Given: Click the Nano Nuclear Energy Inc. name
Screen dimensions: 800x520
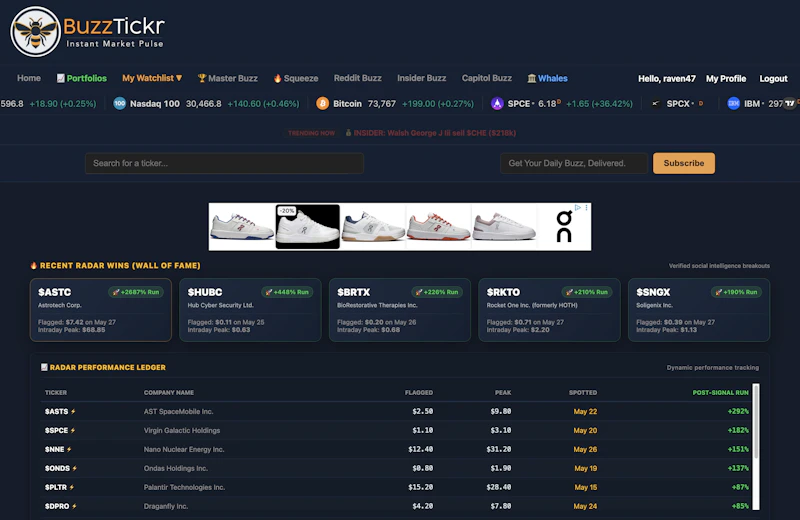Looking at the screenshot, I should coord(184,450).
